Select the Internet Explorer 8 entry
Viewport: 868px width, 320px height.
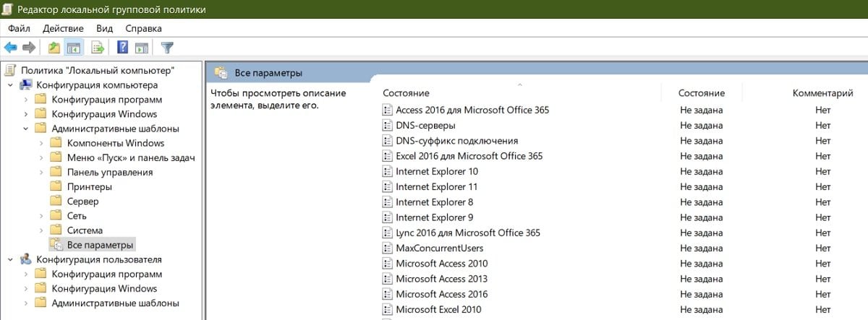click(435, 202)
